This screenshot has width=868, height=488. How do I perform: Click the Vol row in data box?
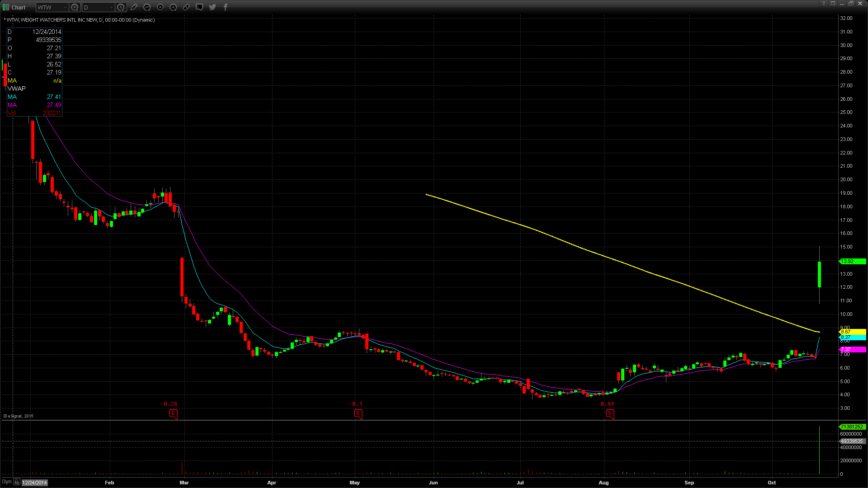point(34,113)
